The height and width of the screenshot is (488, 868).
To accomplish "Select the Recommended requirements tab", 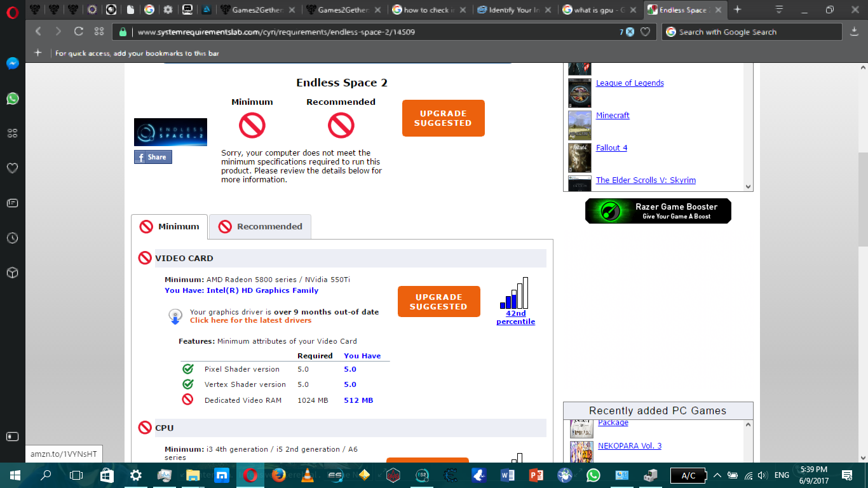I will [x=261, y=226].
